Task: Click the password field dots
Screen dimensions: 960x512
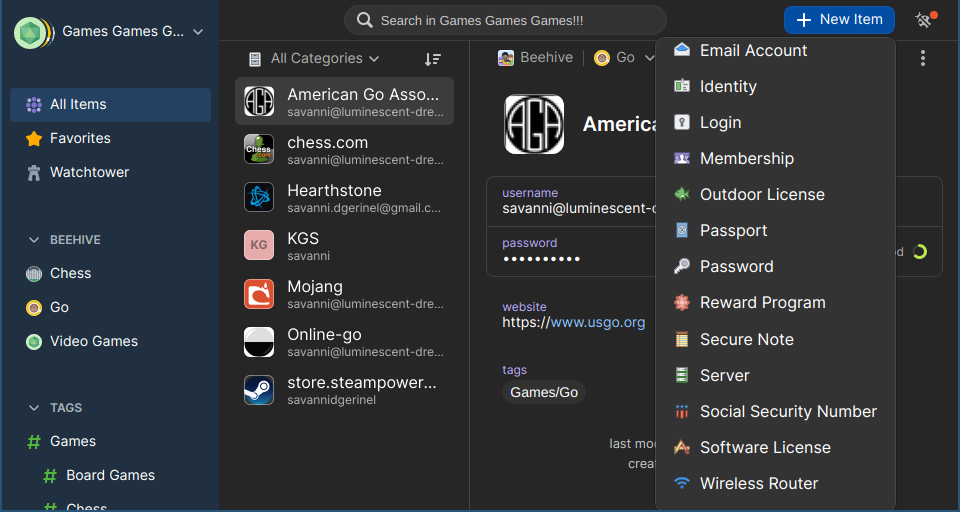Action: click(541, 259)
